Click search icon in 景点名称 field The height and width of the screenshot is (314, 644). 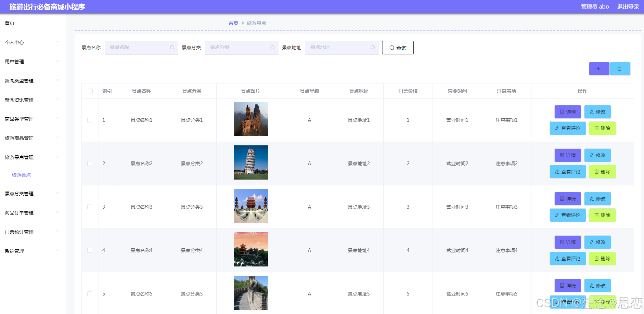point(172,48)
